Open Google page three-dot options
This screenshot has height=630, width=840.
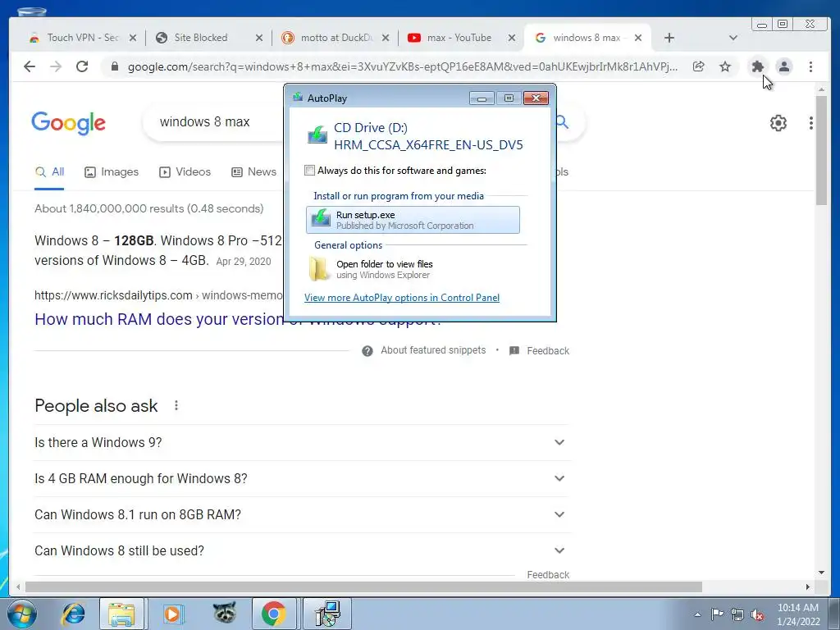[x=811, y=123]
